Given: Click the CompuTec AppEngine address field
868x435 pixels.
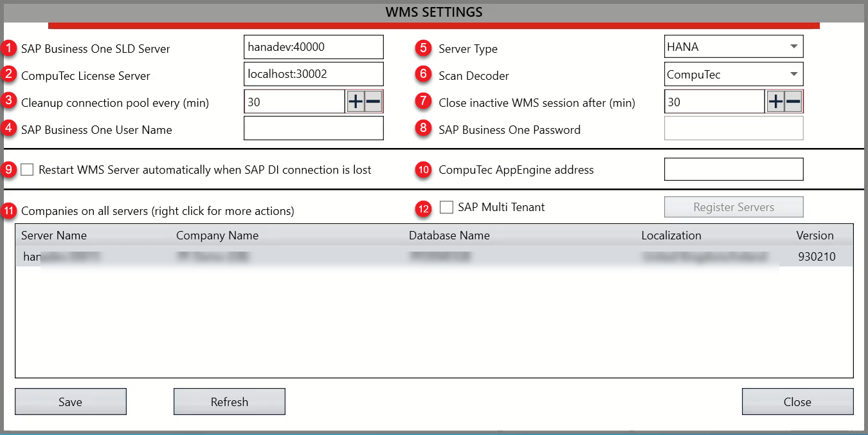Looking at the screenshot, I should tap(733, 169).
